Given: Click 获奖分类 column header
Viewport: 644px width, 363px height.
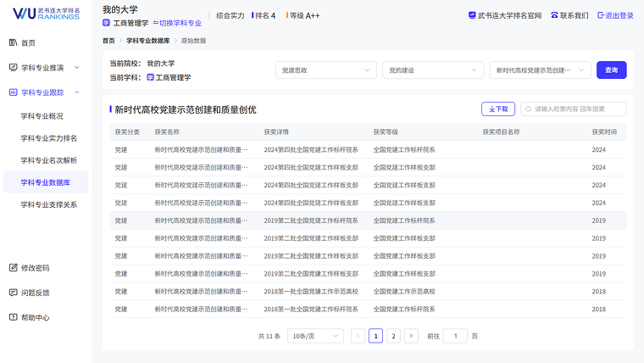Looking at the screenshot, I should pyautogui.click(x=127, y=132).
